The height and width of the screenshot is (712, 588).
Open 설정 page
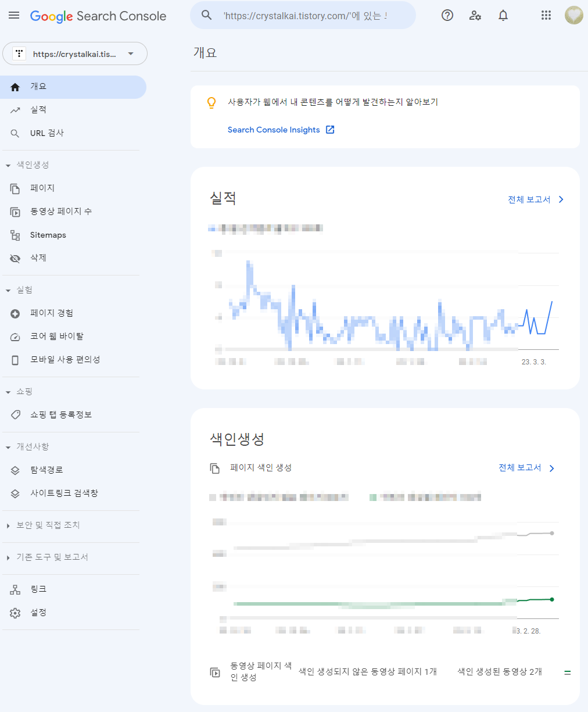[73, 613]
